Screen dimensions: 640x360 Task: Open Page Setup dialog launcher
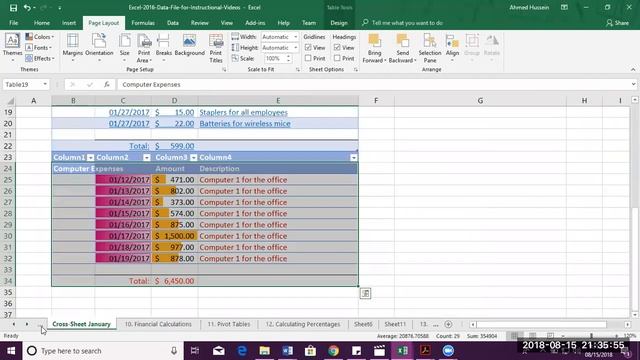(x=224, y=70)
